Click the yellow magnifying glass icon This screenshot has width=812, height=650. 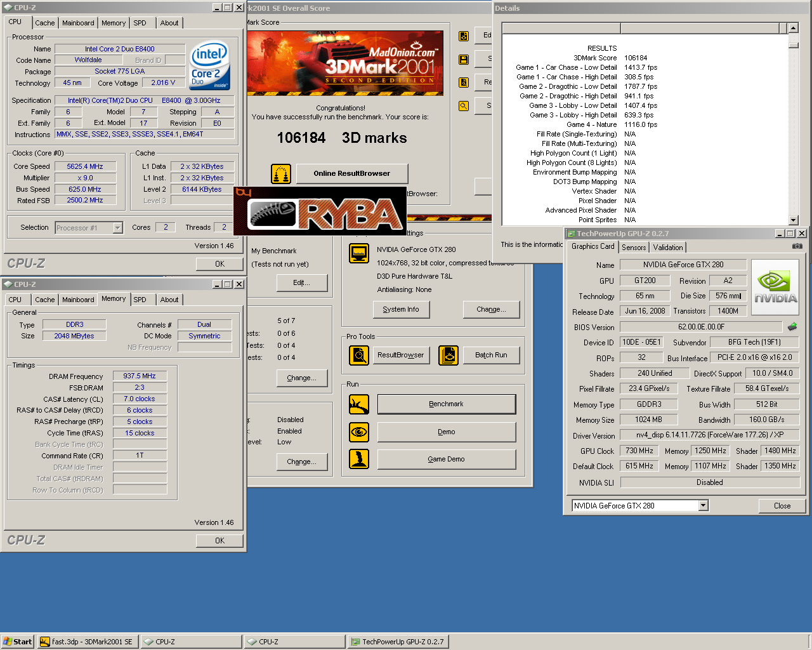point(464,106)
